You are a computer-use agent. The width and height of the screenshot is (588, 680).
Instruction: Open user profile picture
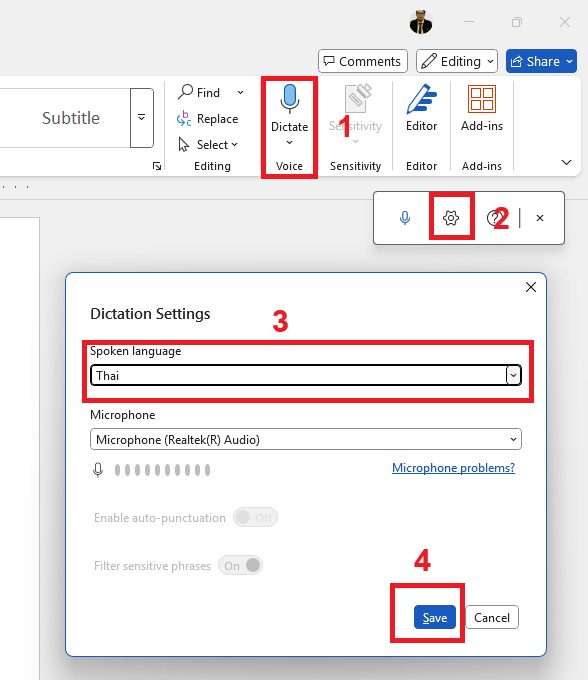(421, 22)
